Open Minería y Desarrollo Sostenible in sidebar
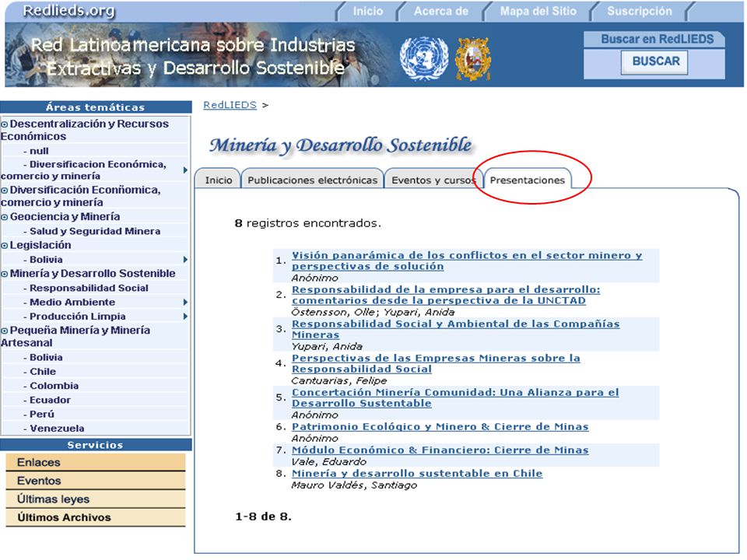Viewport: 747px width, 560px height. click(x=93, y=273)
